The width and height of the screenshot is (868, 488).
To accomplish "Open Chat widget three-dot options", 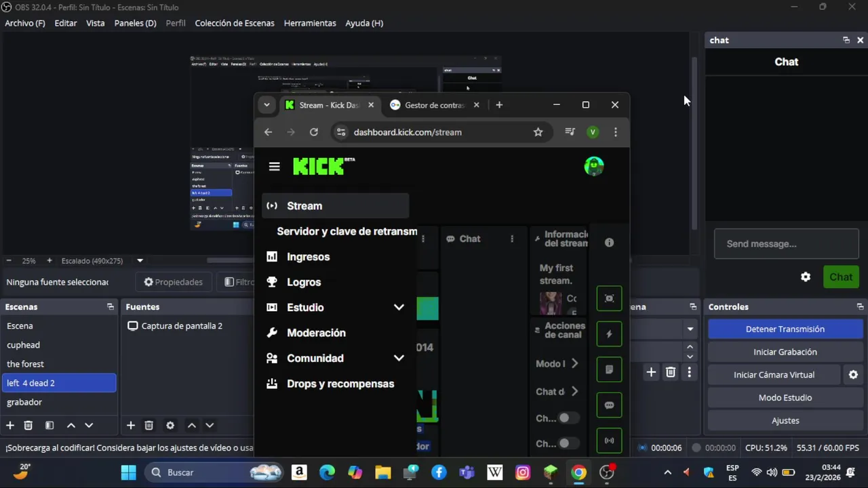I will [x=512, y=239].
